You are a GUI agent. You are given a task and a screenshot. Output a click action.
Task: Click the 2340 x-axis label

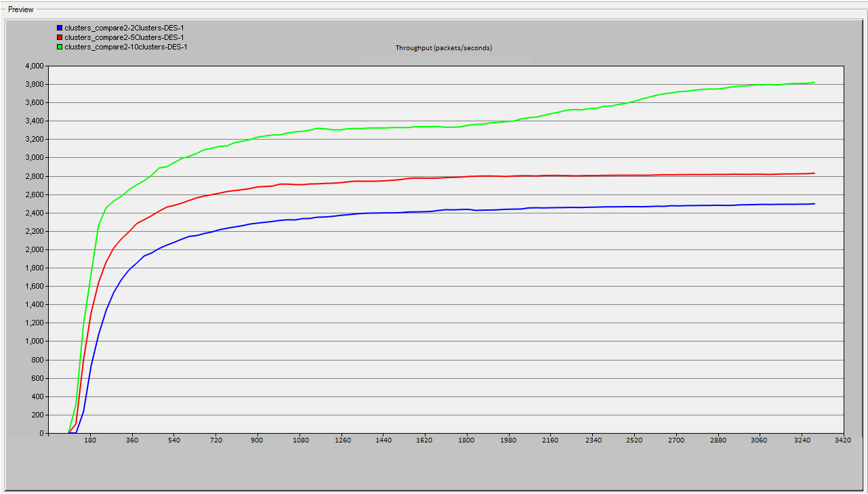click(593, 440)
